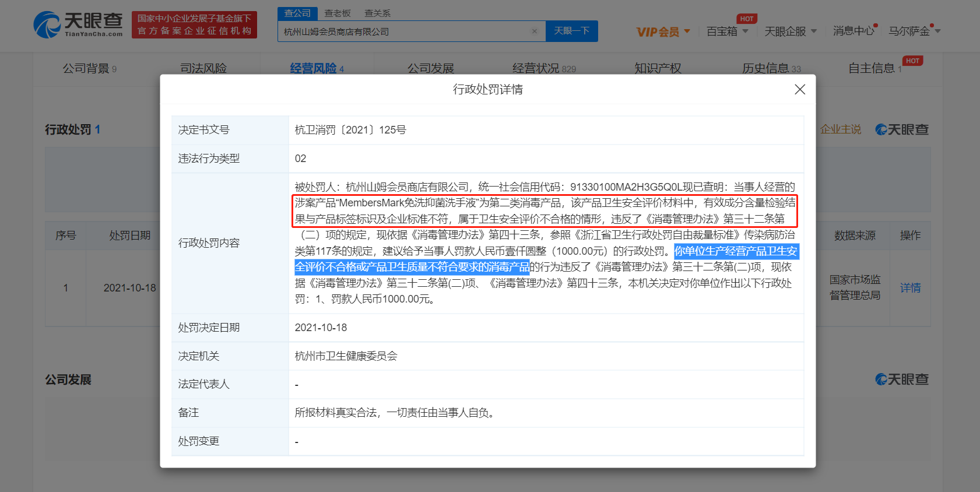The image size is (980, 492).
Task: Clear the search box with the x icon
Action: point(535,31)
